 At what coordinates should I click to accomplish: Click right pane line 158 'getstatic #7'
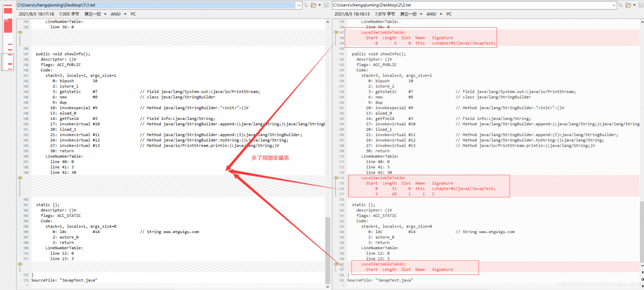pos(390,92)
